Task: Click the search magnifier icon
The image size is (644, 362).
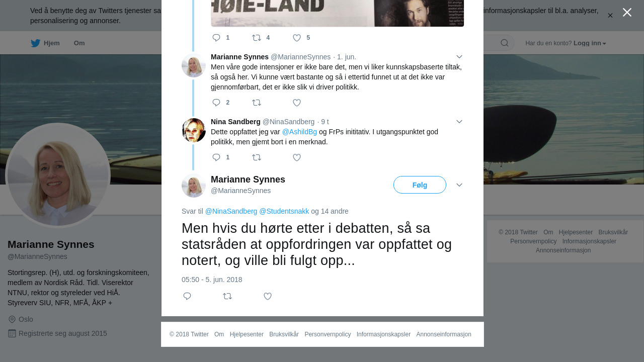Action: click(504, 43)
